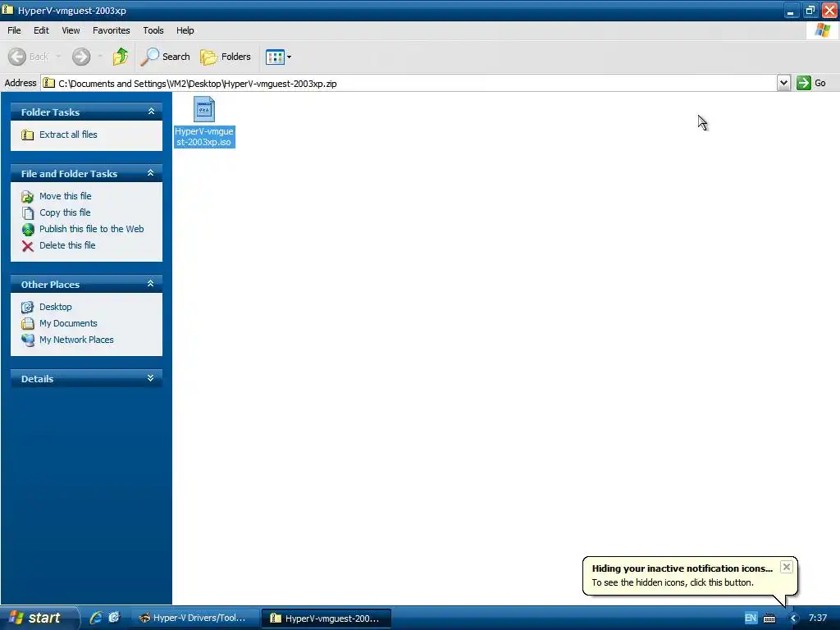Screen dimensions: 840x630
Task: Go to Desktop in Other Places
Action: click(x=55, y=307)
